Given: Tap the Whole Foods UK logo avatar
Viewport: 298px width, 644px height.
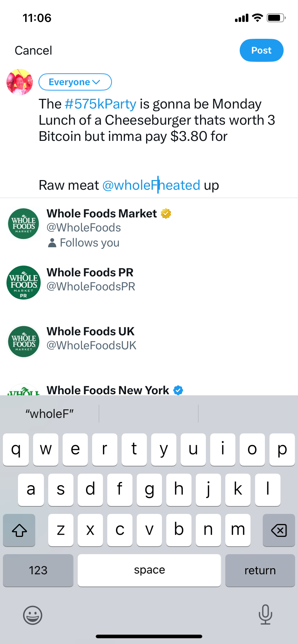Looking at the screenshot, I should point(24,341).
